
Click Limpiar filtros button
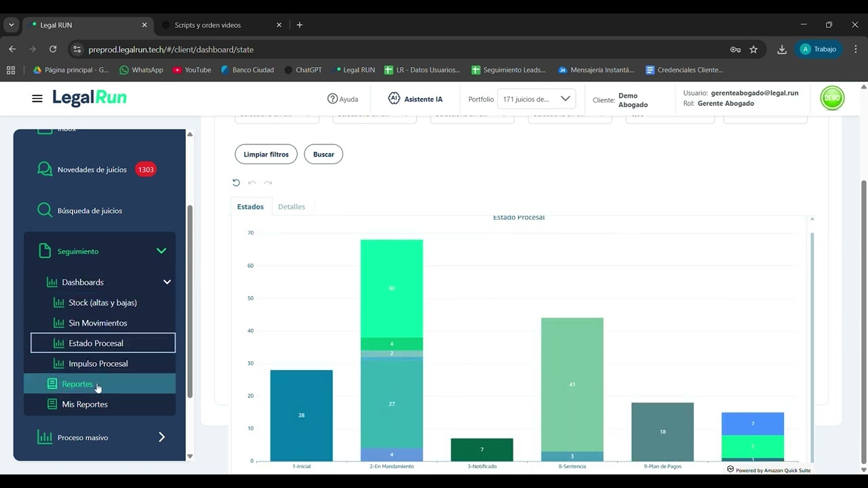click(x=267, y=154)
